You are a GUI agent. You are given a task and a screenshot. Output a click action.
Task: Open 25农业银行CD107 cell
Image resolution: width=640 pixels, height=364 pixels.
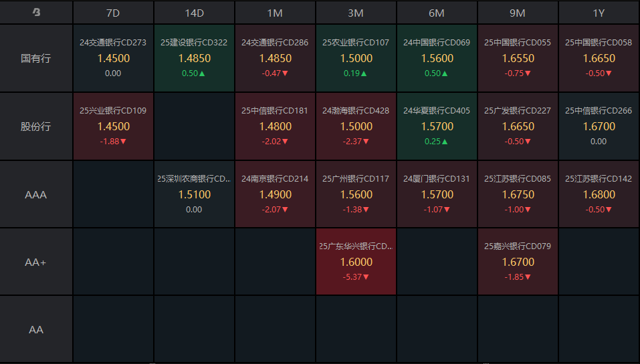tap(356, 58)
